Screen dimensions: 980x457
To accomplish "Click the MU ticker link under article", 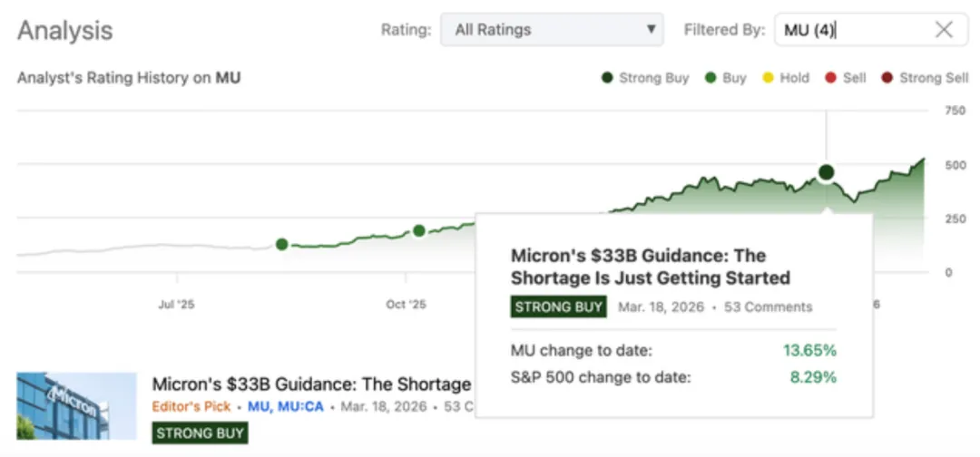I will click(x=259, y=407).
